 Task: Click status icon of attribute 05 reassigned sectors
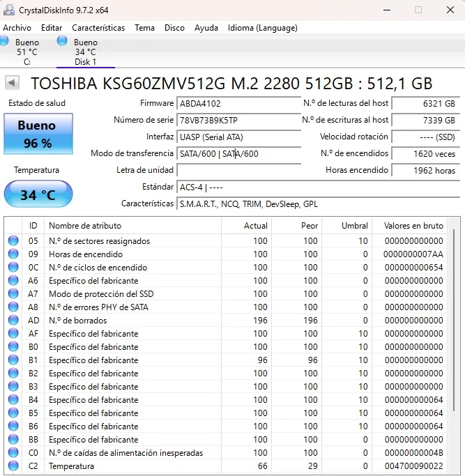click(x=13, y=240)
